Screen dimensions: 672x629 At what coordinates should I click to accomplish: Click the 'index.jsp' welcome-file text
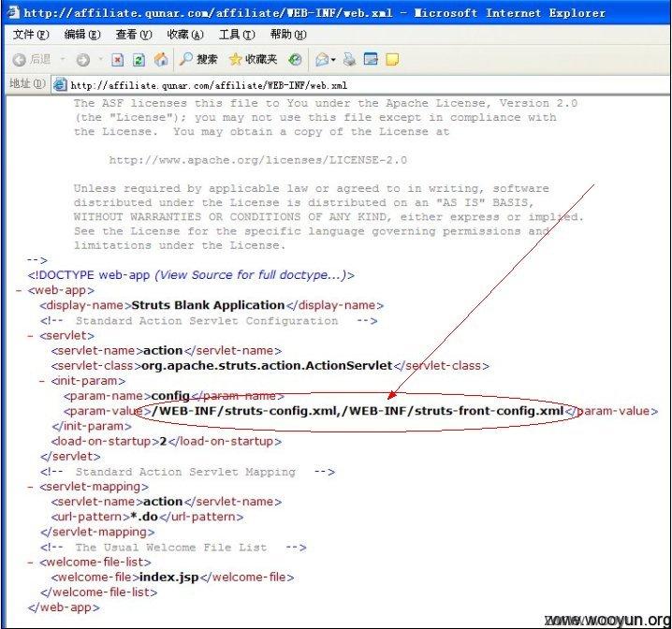pos(168,578)
